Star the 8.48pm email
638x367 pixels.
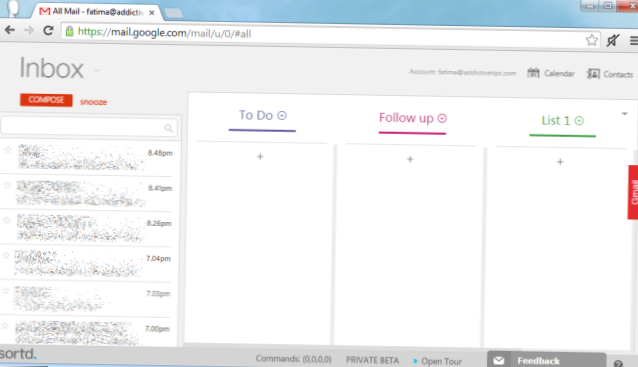point(8,150)
